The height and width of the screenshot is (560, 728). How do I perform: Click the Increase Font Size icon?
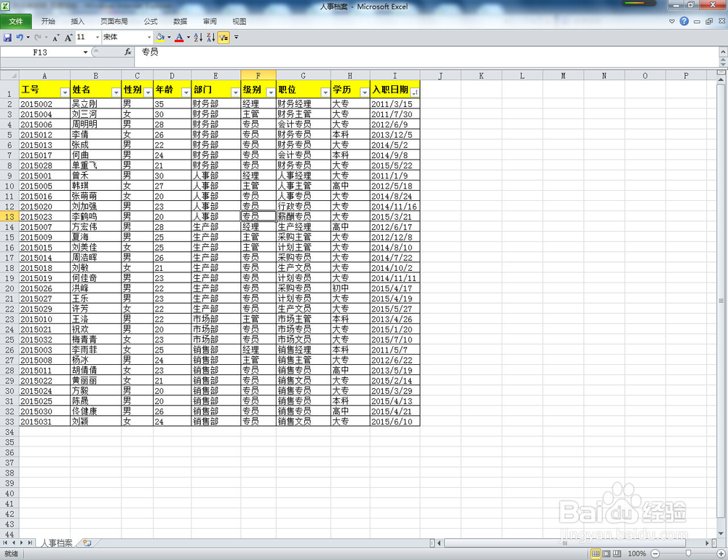[x=68, y=37]
